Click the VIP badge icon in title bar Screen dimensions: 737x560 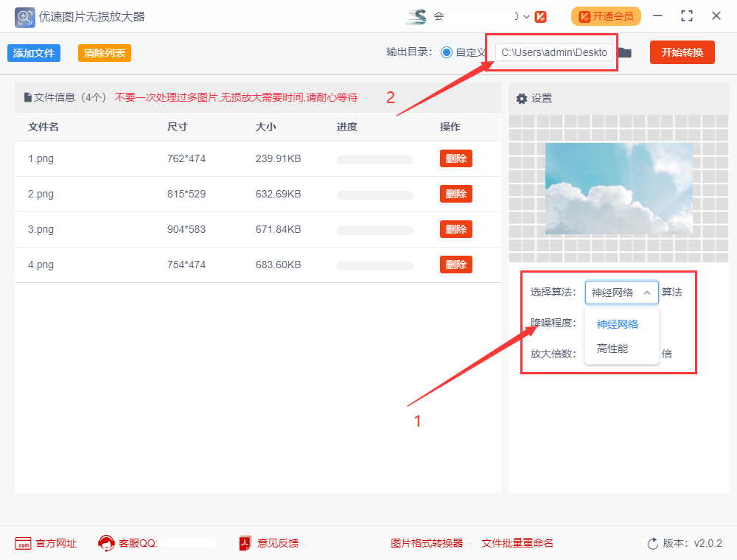[540, 15]
